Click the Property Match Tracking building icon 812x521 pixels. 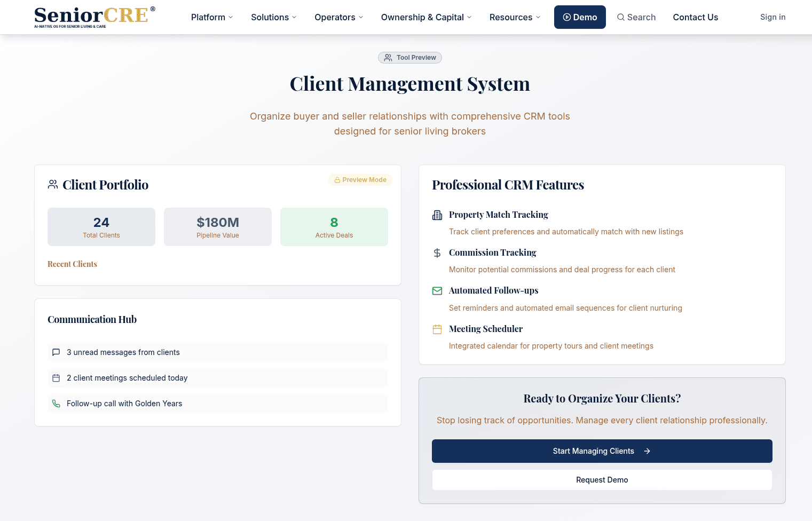click(437, 215)
